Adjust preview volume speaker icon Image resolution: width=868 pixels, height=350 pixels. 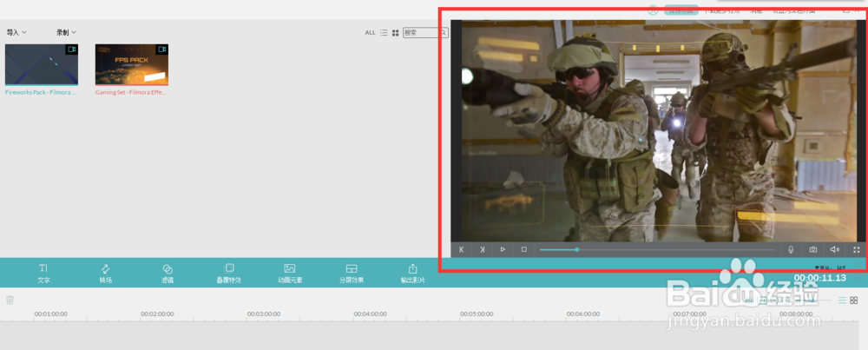pos(834,250)
